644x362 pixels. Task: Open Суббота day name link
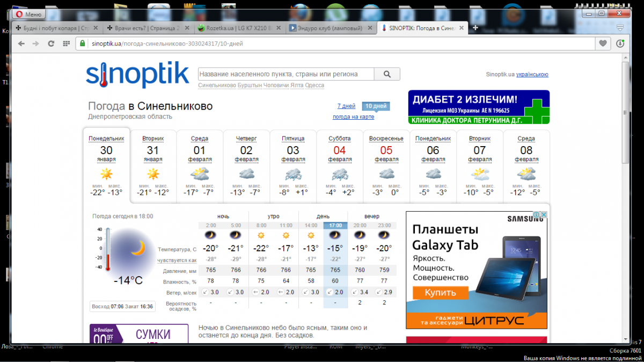tap(340, 139)
